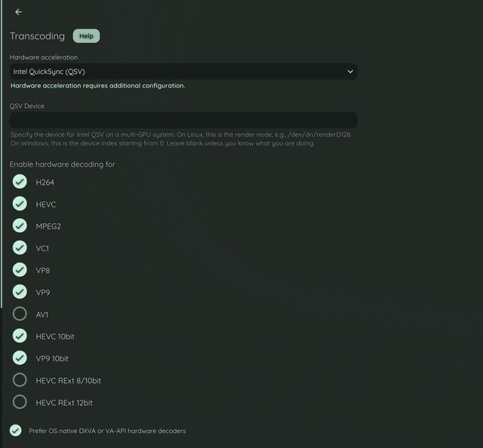
Task: Click the back arrow icon
Action: (18, 12)
